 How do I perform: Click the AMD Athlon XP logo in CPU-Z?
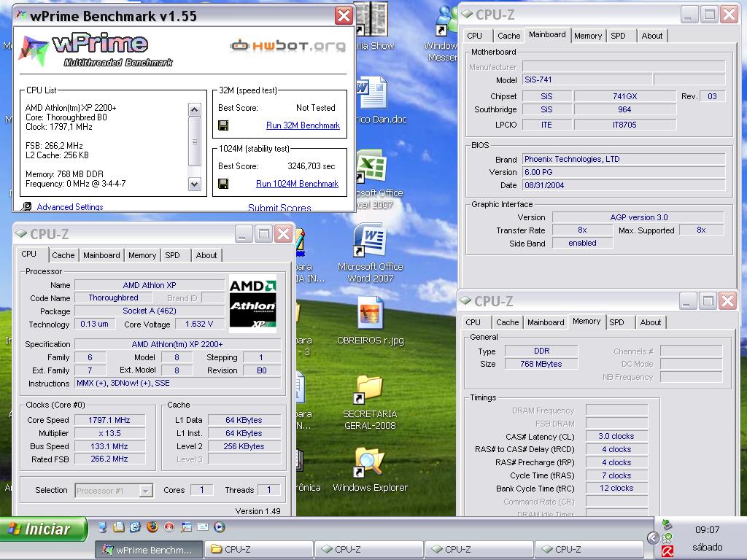pos(253,304)
